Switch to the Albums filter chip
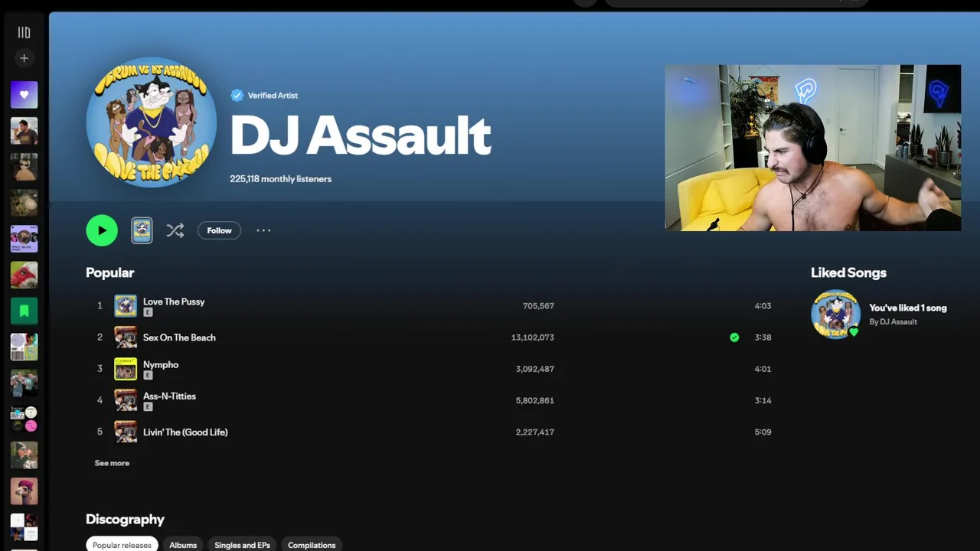 pyautogui.click(x=183, y=545)
